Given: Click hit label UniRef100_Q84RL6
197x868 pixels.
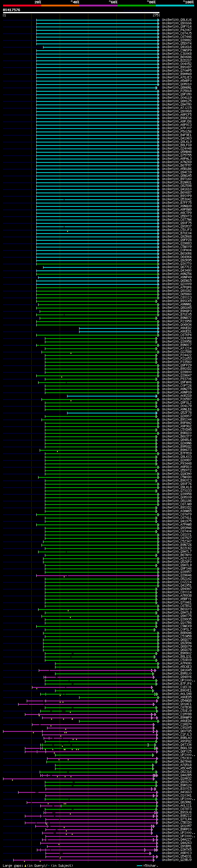Looking at the screenshot, I should click(x=177, y=440).
